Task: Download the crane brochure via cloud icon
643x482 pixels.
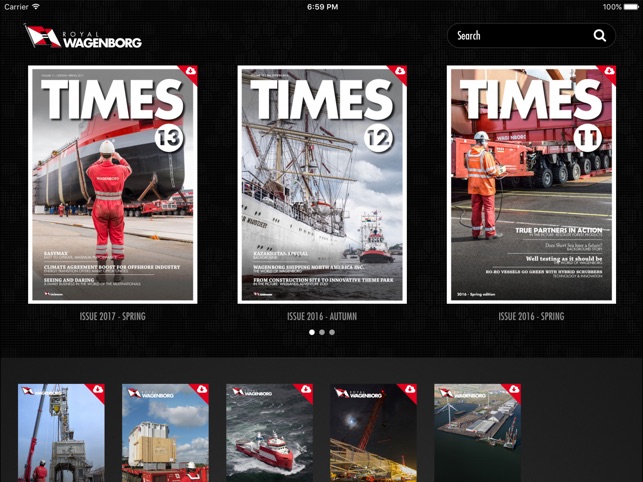Action: pyautogui.click(x=98, y=389)
